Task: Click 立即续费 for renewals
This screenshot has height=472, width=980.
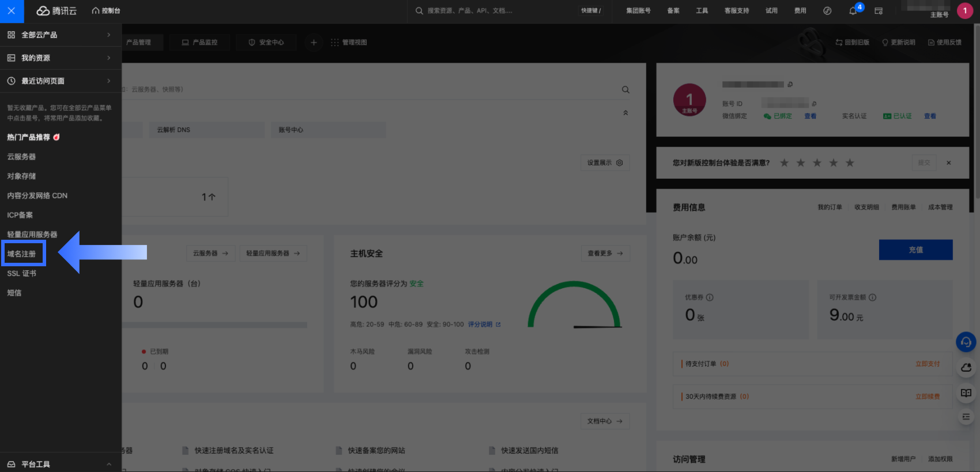Action: (928, 397)
